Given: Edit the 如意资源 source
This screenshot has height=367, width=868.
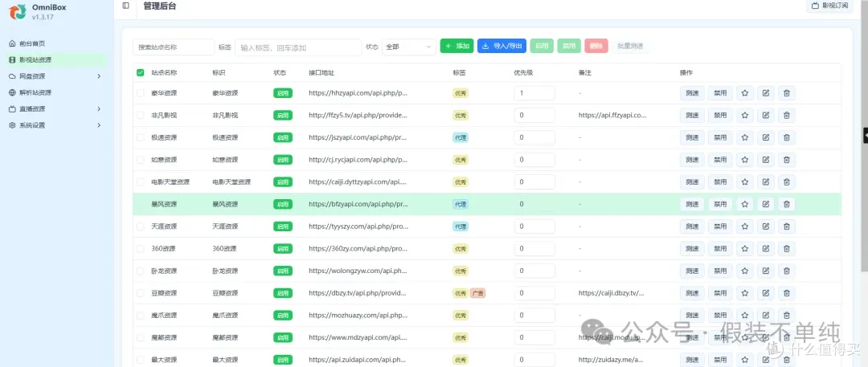Looking at the screenshot, I should pos(766,160).
